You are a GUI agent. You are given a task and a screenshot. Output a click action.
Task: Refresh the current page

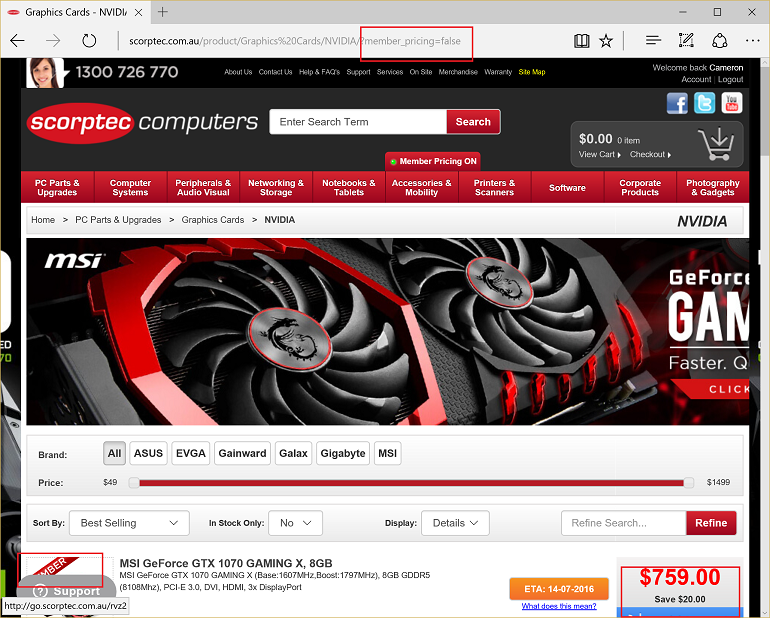pos(89,41)
